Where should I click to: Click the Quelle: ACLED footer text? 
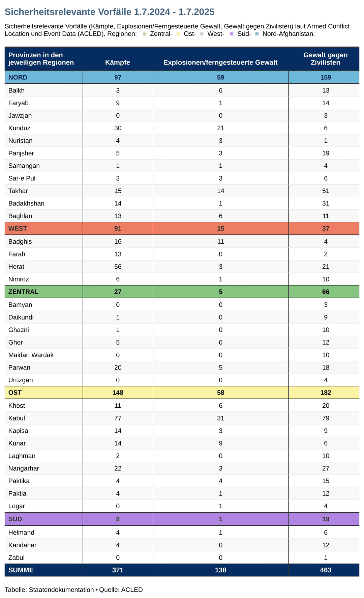(x=121, y=590)
